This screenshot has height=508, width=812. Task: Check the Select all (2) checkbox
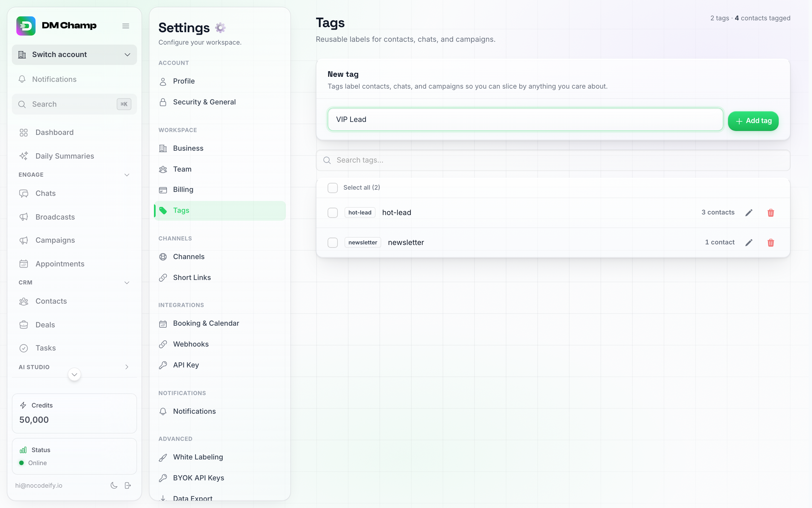(x=332, y=188)
